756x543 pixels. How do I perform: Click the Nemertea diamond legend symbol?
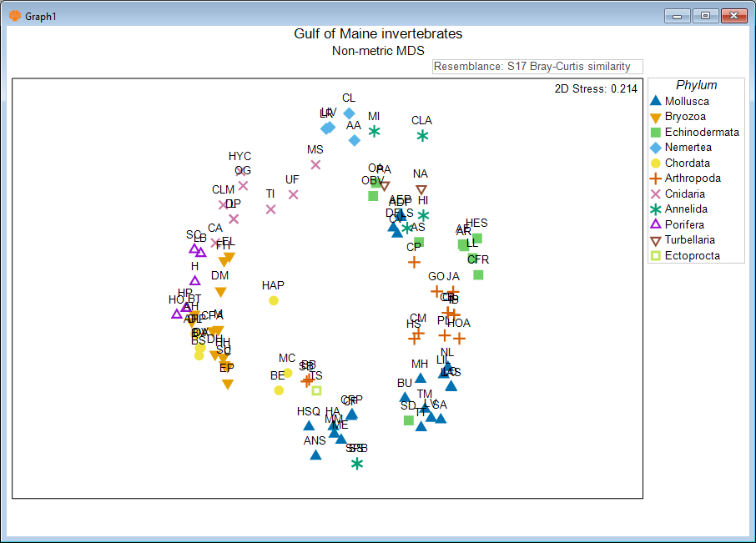tap(656, 148)
